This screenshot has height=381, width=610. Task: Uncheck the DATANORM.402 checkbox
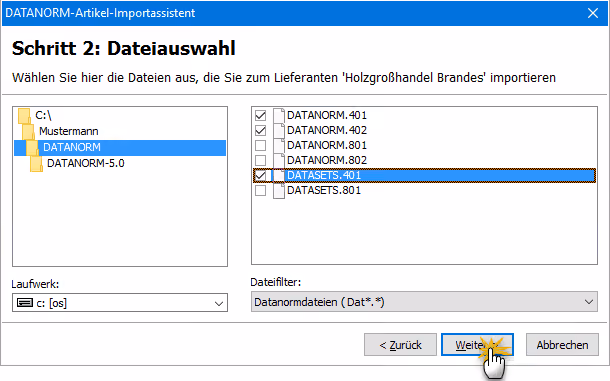point(260,130)
